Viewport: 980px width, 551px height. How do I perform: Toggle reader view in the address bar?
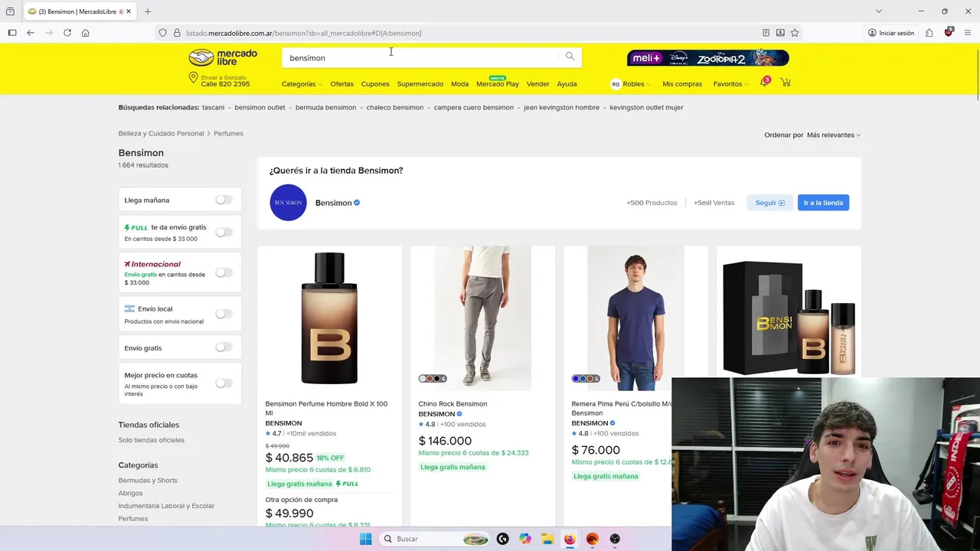coord(766,33)
